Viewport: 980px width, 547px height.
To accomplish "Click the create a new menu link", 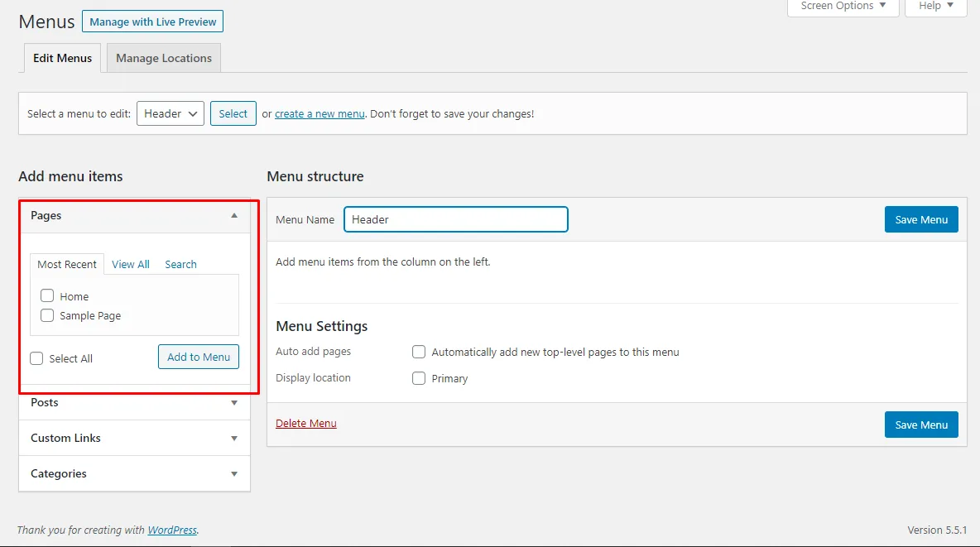I will click(x=319, y=114).
